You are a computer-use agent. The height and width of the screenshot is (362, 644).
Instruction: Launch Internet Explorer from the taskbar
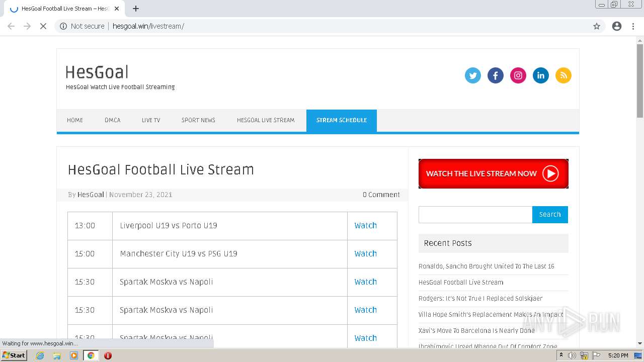tap(40, 355)
